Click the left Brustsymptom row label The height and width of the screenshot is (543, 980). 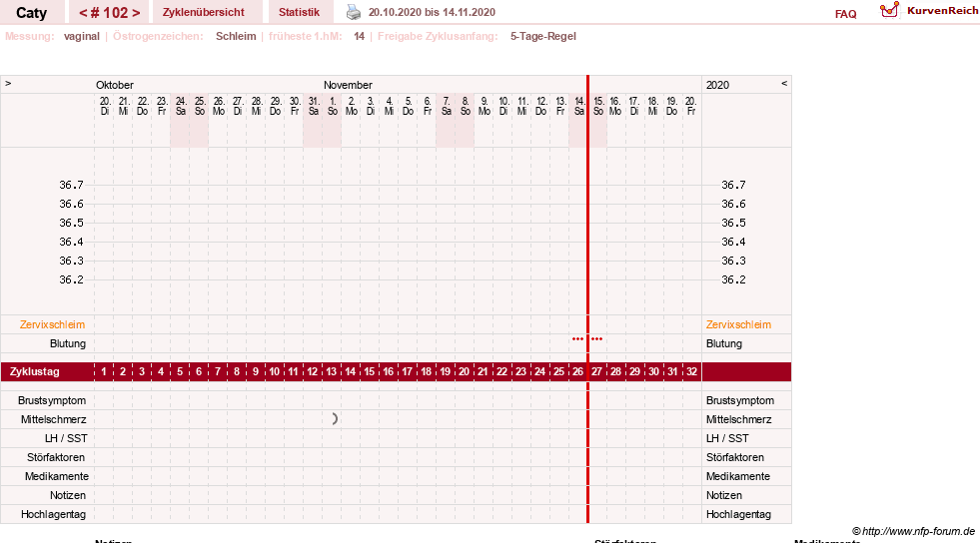[52, 400]
